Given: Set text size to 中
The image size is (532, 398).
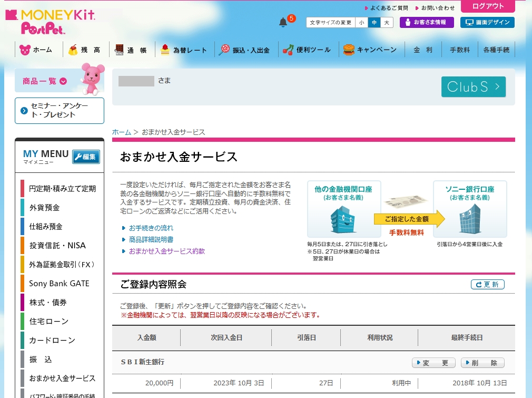Looking at the screenshot, I should (374, 23).
